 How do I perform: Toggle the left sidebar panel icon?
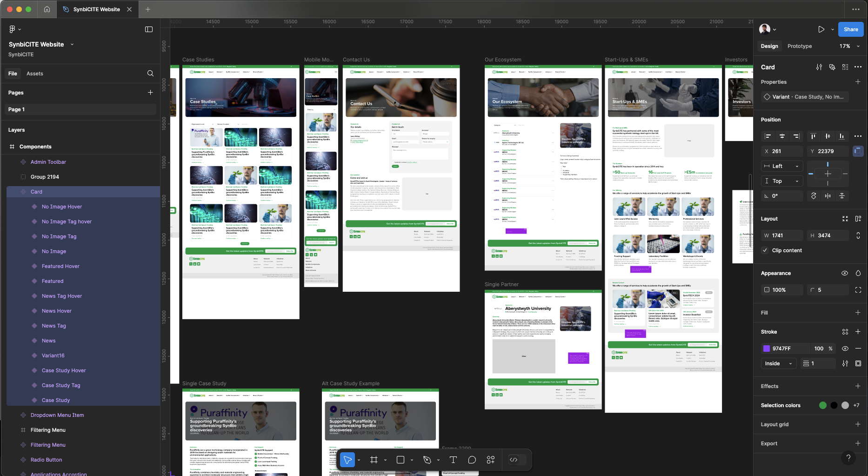click(149, 29)
